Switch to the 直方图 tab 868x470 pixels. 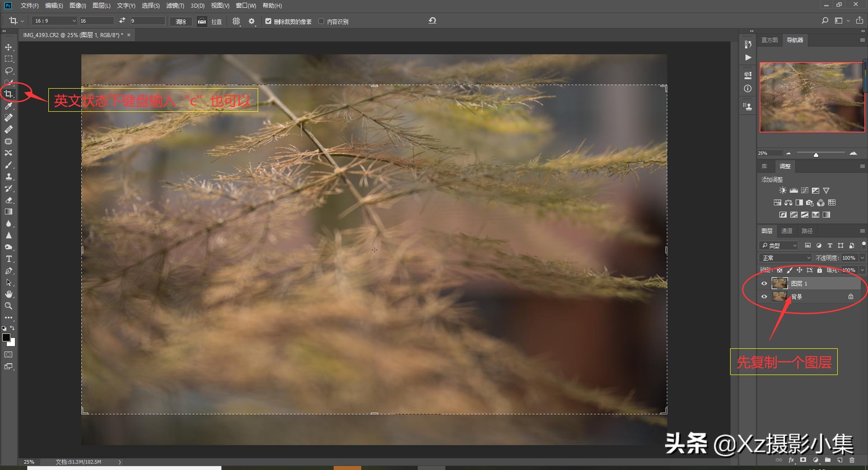769,40
